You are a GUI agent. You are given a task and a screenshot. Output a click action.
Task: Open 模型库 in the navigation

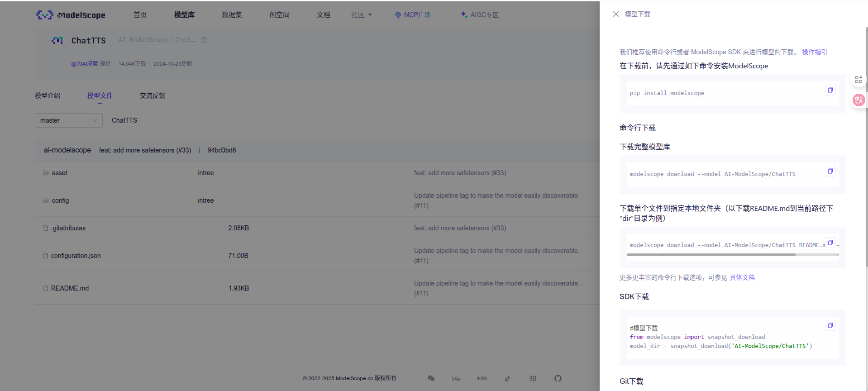[x=184, y=15]
